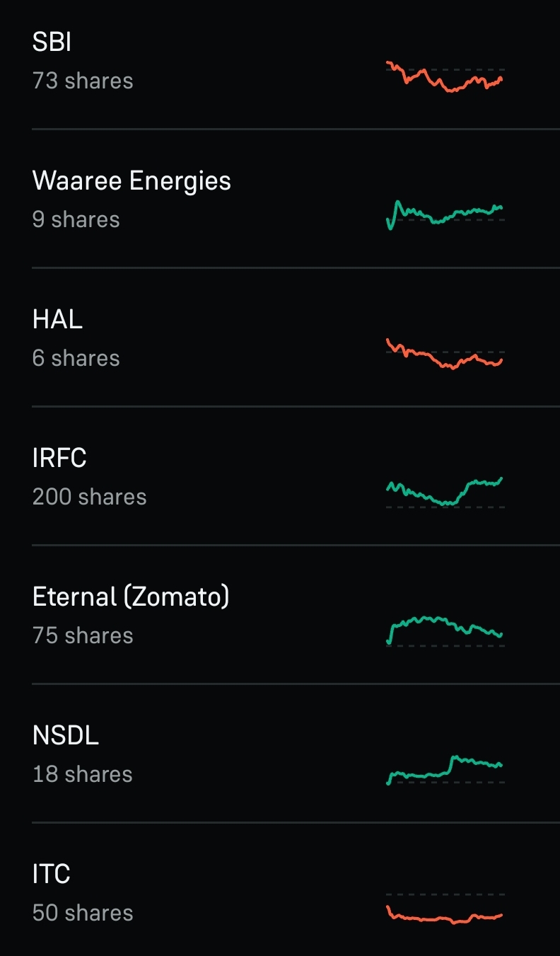The height and width of the screenshot is (956, 560).
Task: Tap the ITC red sparkline chart
Action: click(x=445, y=909)
